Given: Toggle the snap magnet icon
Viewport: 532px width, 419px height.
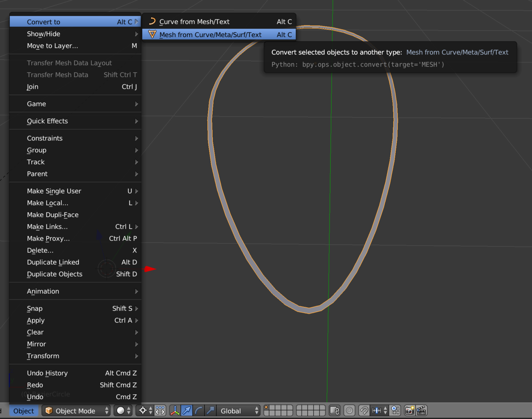Looking at the screenshot, I should click(364, 411).
